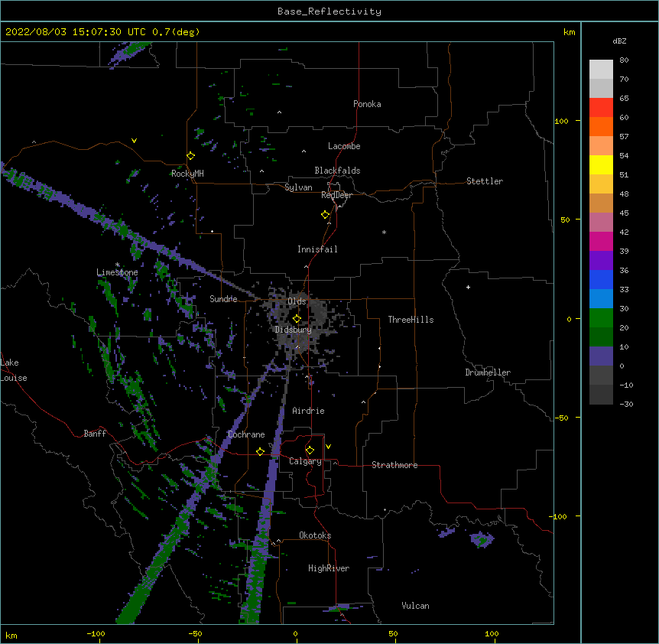Viewport: 659px width, 644px height.
Task: Click the white asterisk marker east of Innisfail
Action: click(384, 232)
